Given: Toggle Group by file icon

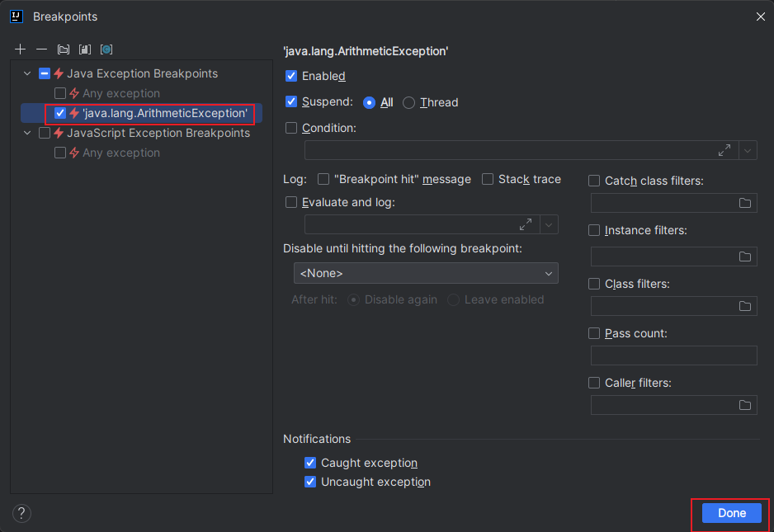Looking at the screenshot, I should pos(85,49).
